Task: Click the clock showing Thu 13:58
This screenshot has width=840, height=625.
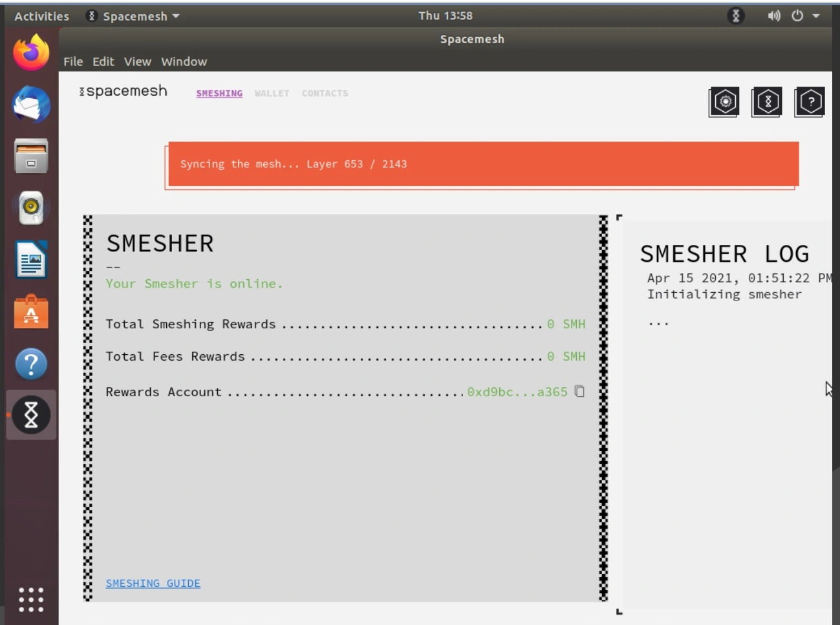Action: coord(446,16)
